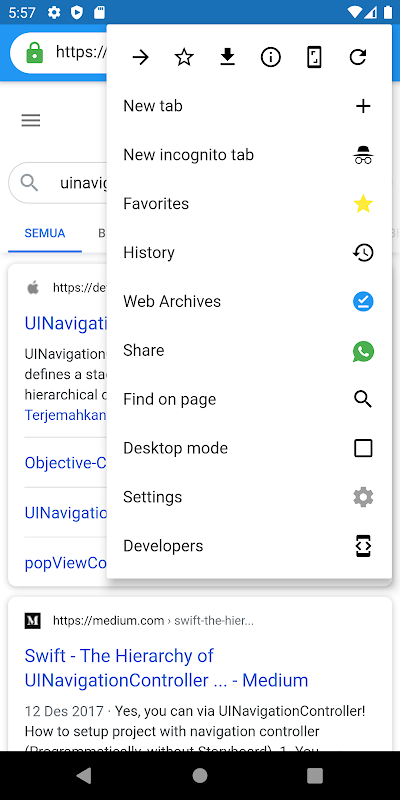
Task: Tap the forward arrow icon
Action: (140, 58)
